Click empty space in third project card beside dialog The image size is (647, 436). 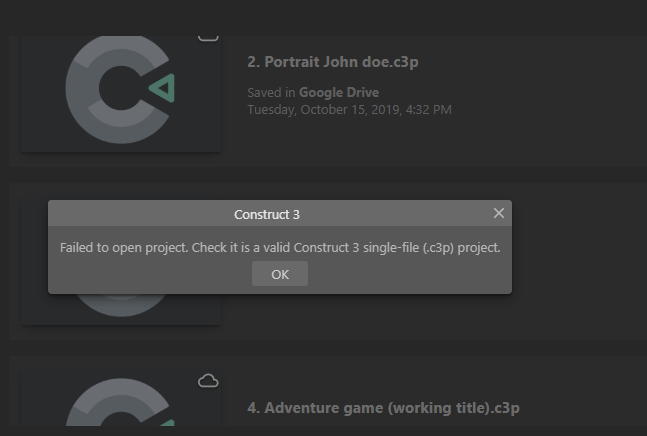[x=578, y=260]
